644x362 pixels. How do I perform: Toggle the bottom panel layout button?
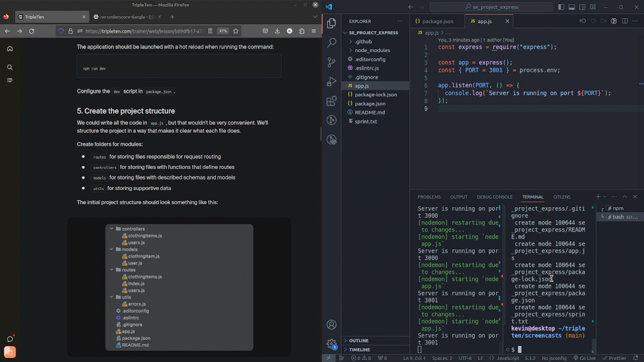coord(572,7)
